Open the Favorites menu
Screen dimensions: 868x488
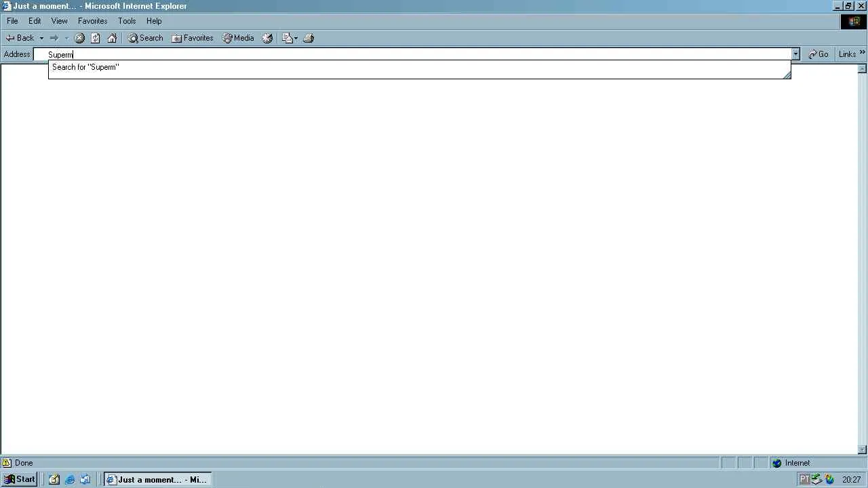(93, 21)
